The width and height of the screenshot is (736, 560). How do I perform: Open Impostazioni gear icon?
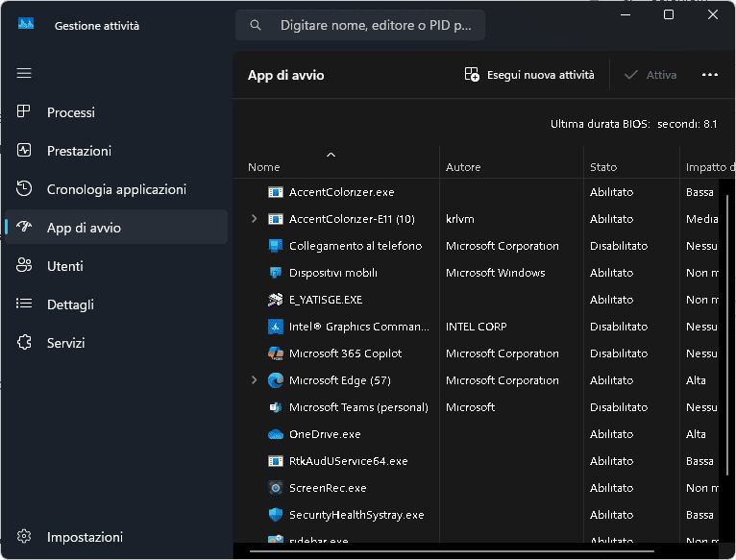[25, 537]
